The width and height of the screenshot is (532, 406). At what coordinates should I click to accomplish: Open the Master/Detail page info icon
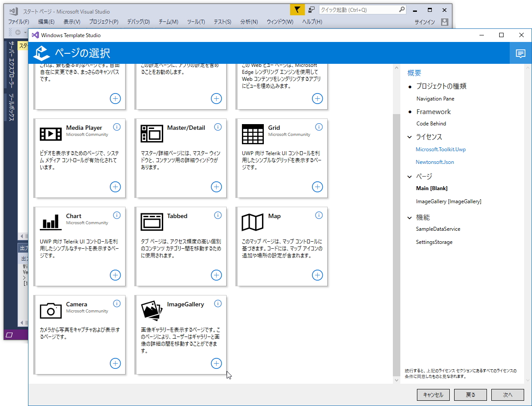click(x=218, y=127)
